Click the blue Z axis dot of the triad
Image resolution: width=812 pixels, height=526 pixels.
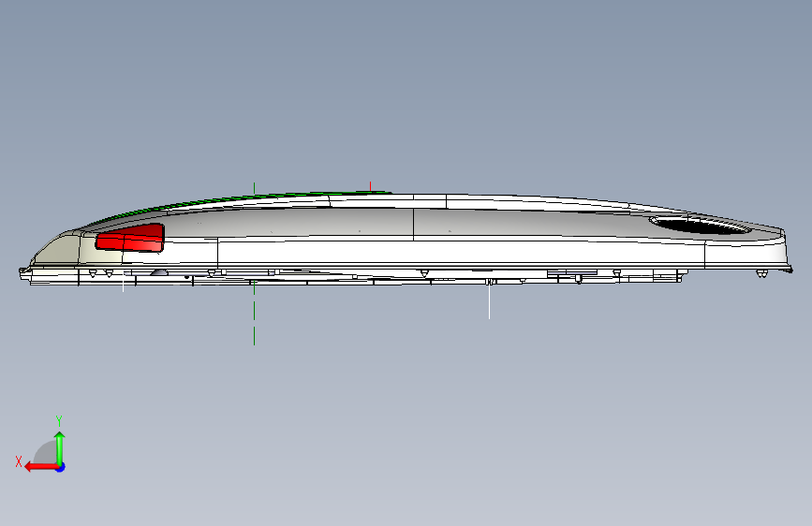pos(61,467)
